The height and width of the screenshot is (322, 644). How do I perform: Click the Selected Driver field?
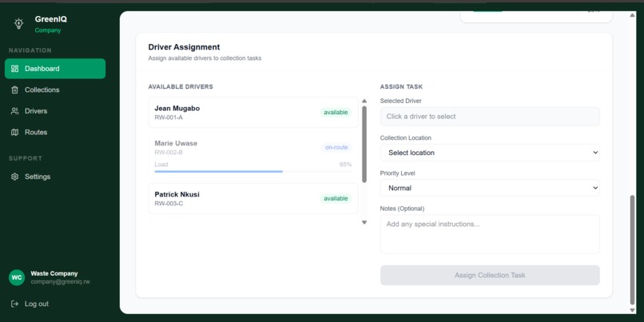490,117
